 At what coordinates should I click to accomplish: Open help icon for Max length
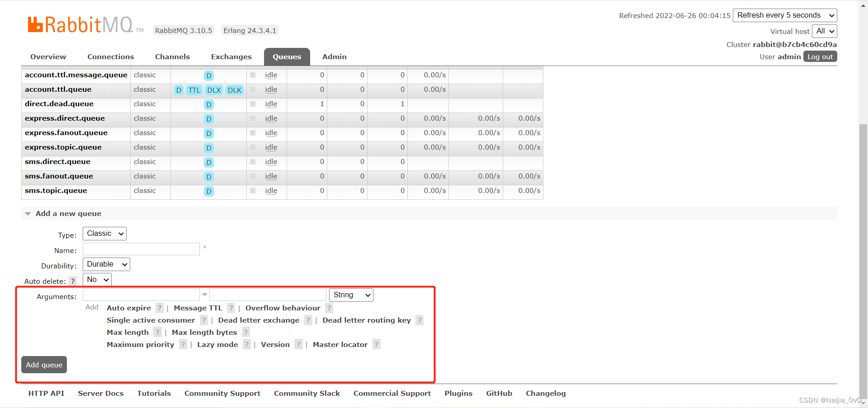[x=157, y=333]
